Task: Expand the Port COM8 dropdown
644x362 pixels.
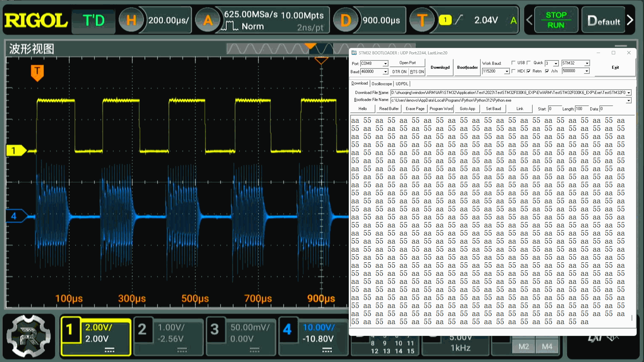Action: [x=385, y=63]
